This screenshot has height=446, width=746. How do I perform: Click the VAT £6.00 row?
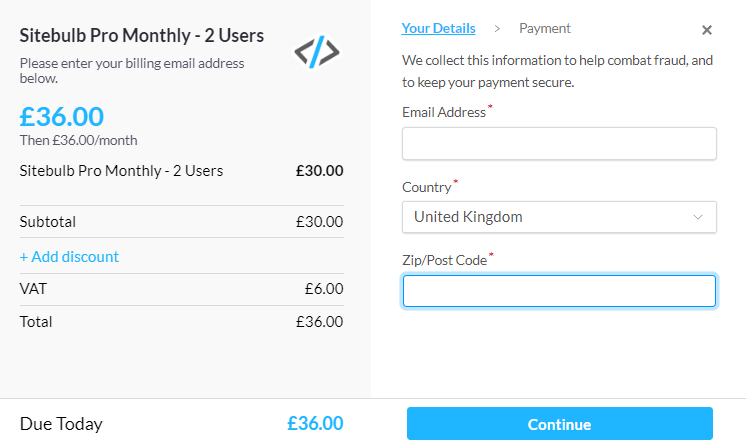tap(181, 289)
